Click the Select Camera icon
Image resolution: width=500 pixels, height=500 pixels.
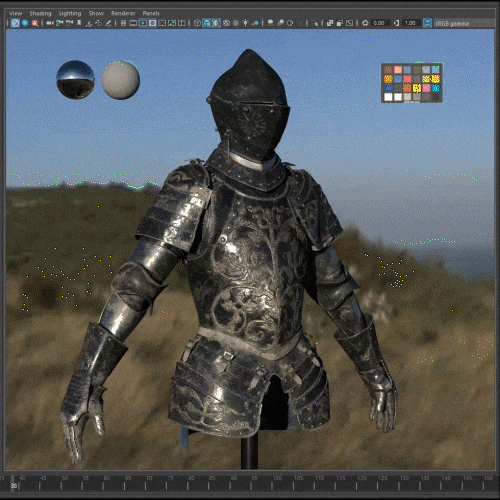[50, 23]
